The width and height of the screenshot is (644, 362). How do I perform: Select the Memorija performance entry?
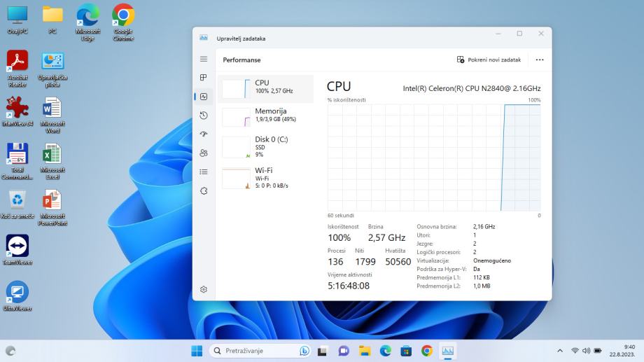coord(266,116)
